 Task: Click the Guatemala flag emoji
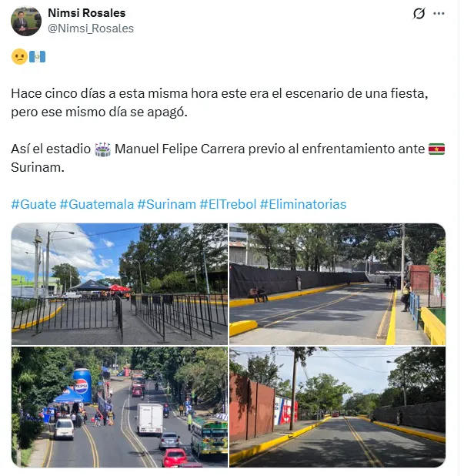(x=37, y=57)
